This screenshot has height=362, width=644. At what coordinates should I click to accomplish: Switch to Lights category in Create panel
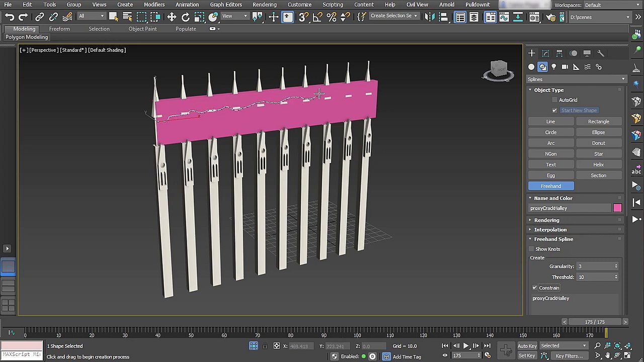tap(554, 67)
